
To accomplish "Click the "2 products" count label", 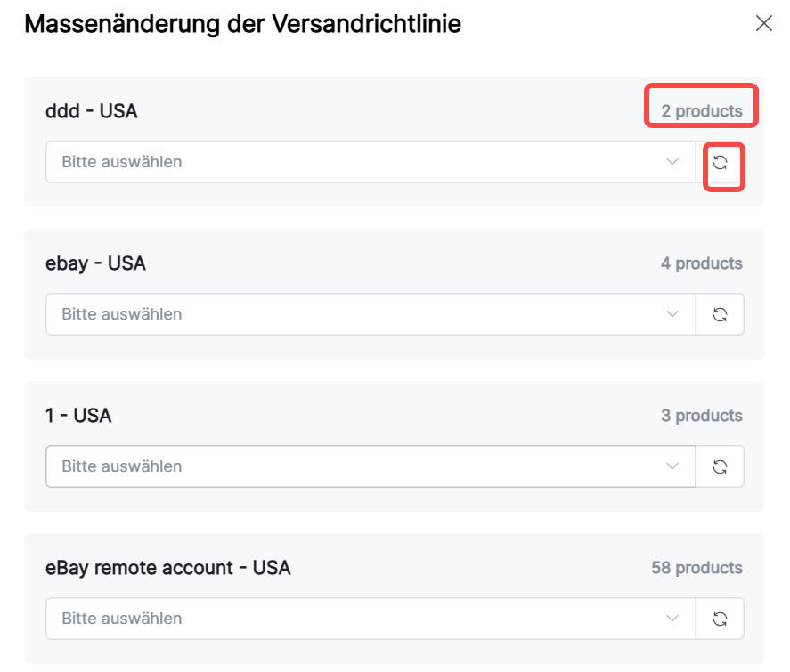I will 701,111.
